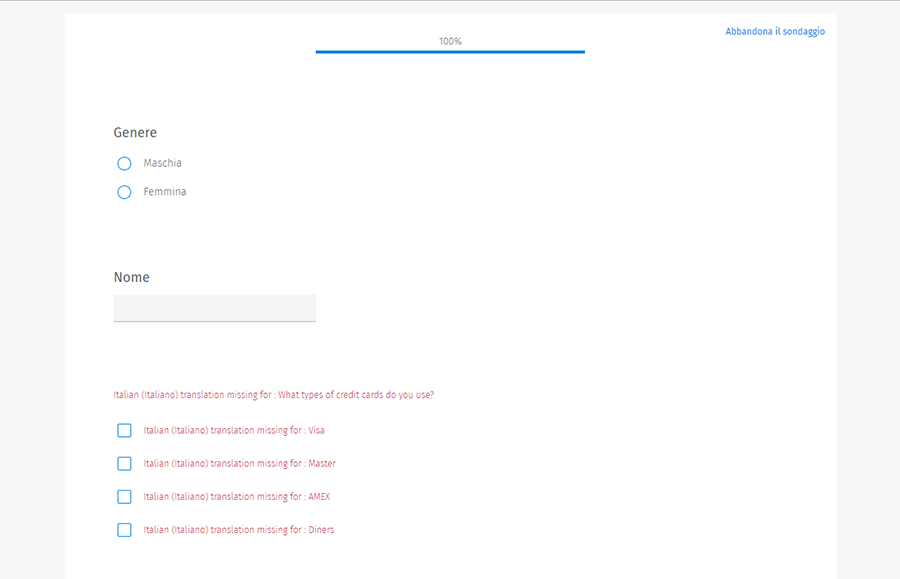Click the grey margin left of the survey
The width and height of the screenshot is (900, 579).
pos(32,300)
